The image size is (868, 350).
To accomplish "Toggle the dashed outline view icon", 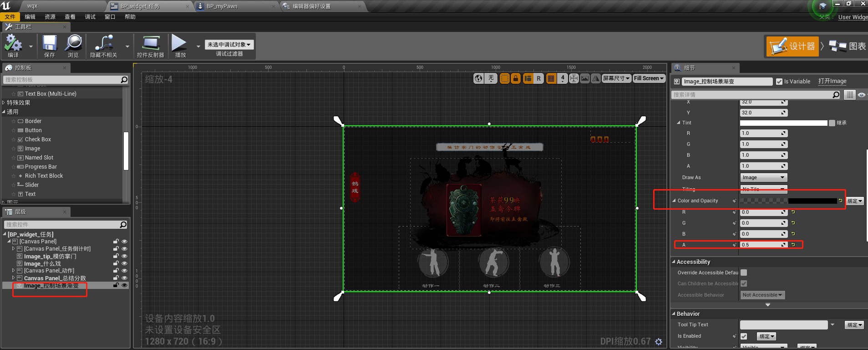I will pyautogui.click(x=505, y=78).
